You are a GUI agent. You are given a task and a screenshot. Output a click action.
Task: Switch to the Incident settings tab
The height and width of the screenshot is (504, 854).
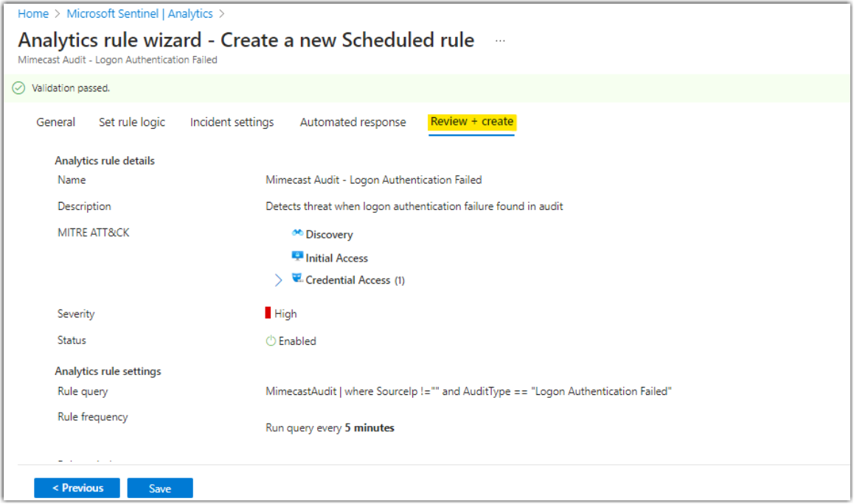click(232, 122)
